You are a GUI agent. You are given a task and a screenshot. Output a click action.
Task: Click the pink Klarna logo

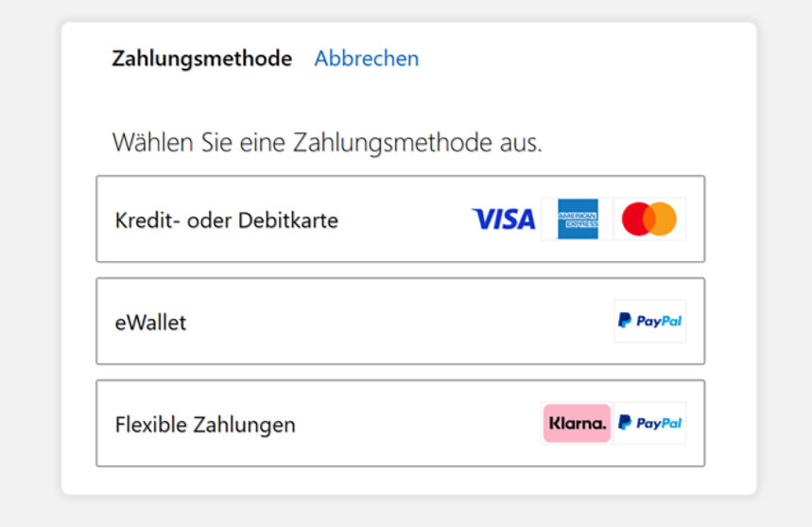577,423
